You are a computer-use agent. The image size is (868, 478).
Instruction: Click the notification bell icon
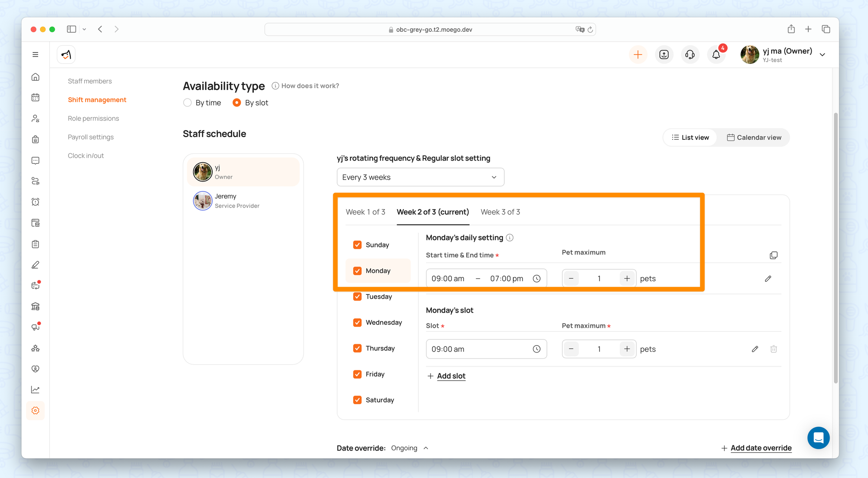pos(716,55)
